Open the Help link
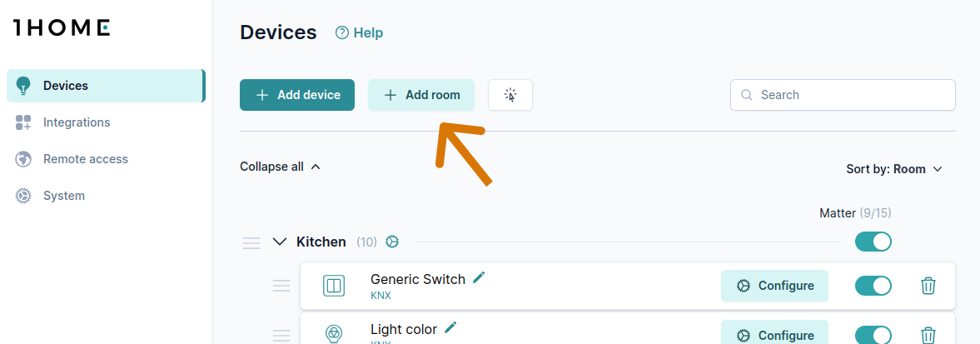The image size is (980, 344). 359,33
